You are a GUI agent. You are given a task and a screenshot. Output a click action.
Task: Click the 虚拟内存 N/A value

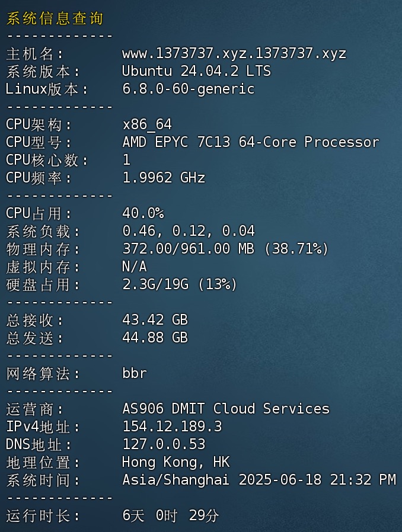click(x=135, y=267)
